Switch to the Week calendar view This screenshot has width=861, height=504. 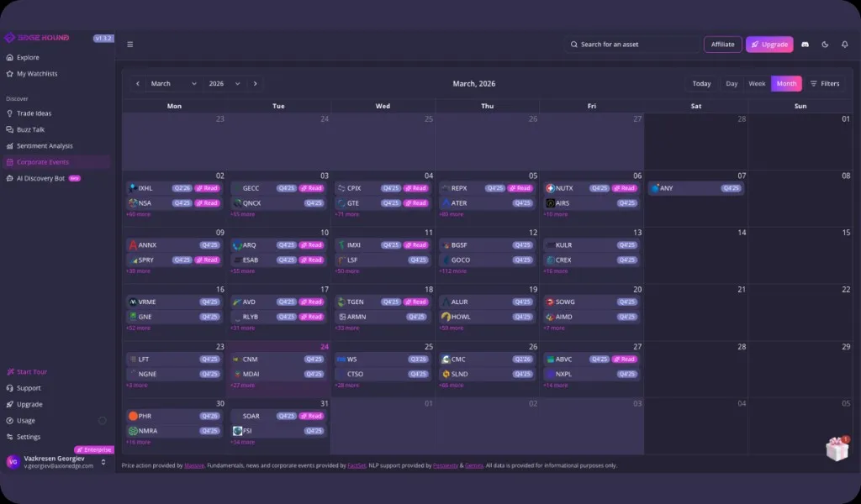coord(756,83)
